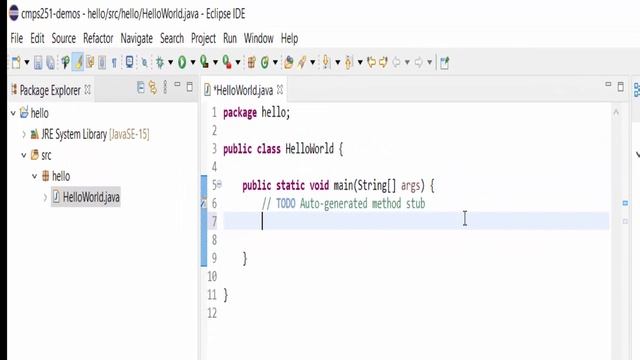Screen dimensions: 640x360
Task: Toggle Link with Editor in Package Explorer
Action: [153, 87]
